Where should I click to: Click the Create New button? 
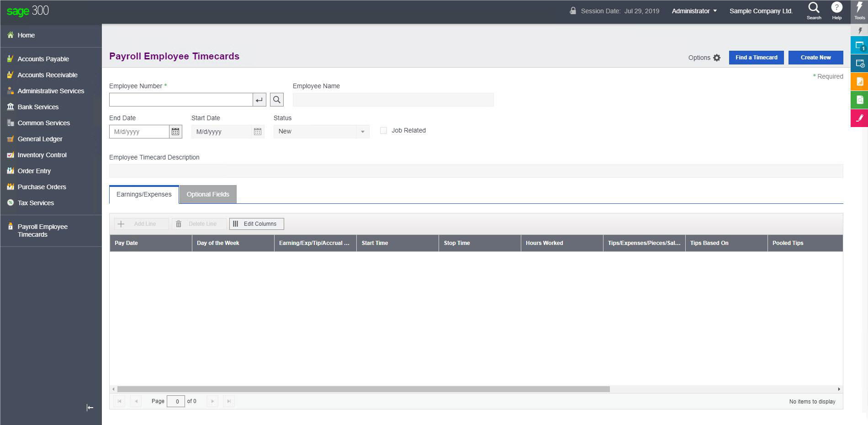(815, 58)
